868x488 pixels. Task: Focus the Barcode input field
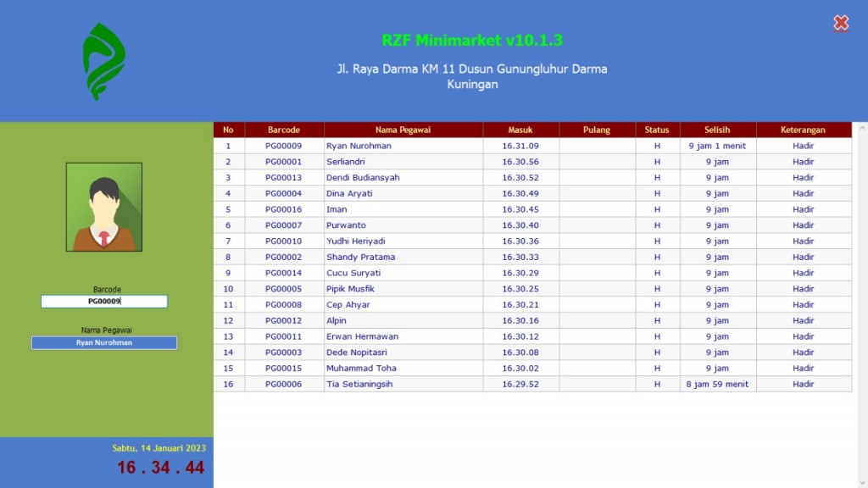pos(104,301)
